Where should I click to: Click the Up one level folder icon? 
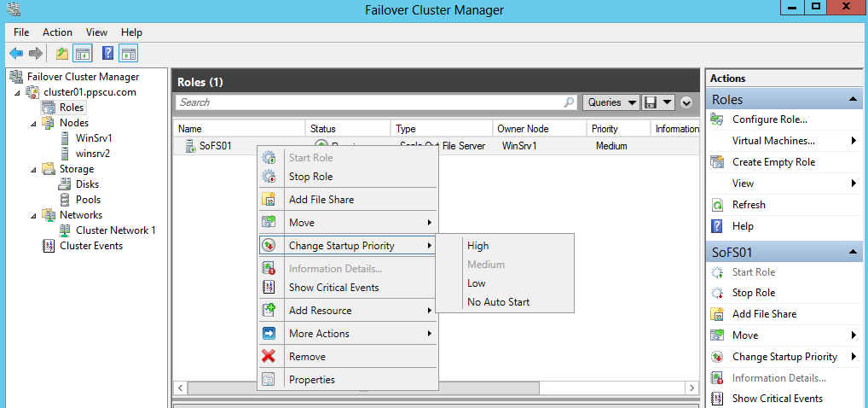(62, 53)
